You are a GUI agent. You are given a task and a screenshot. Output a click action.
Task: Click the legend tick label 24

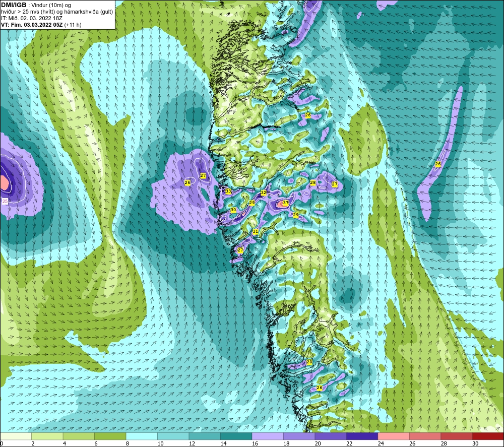point(381,443)
